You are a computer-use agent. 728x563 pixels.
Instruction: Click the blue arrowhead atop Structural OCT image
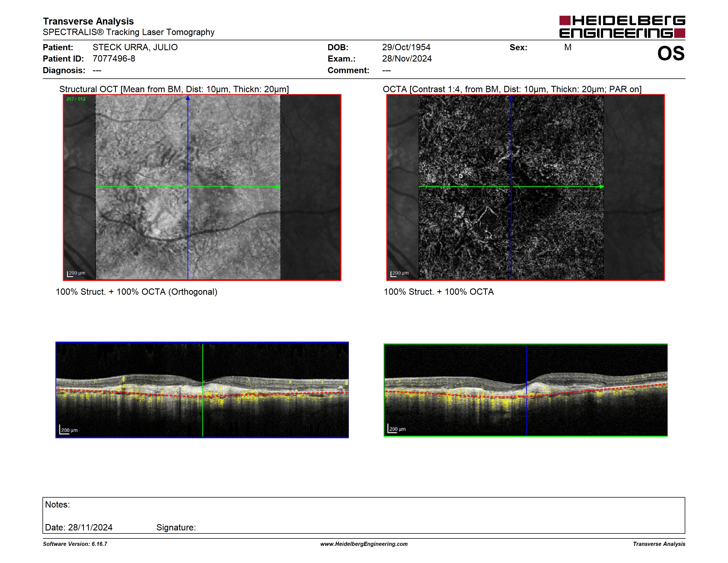tap(188, 98)
